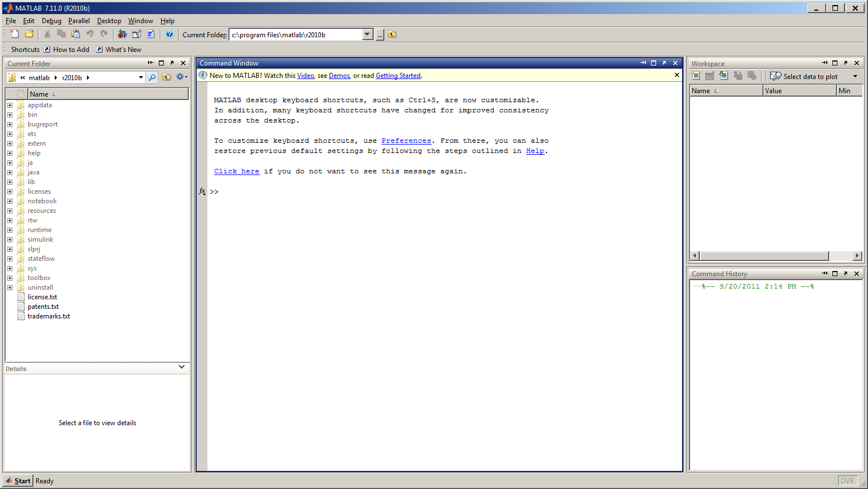Click the search magnifier in Current Folder panel
The image size is (868, 489).
click(x=152, y=77)
